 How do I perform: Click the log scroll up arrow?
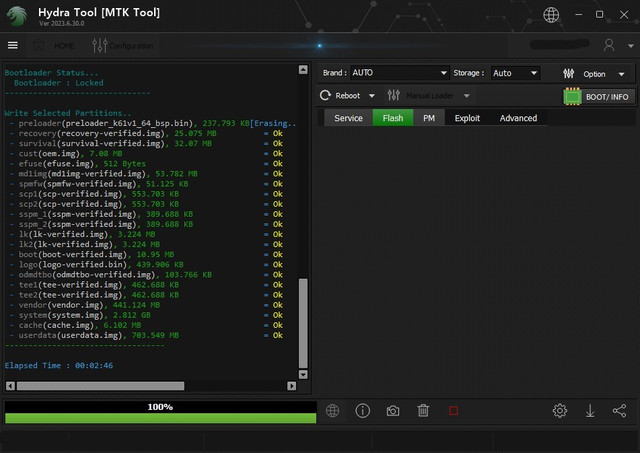[303, 70]
